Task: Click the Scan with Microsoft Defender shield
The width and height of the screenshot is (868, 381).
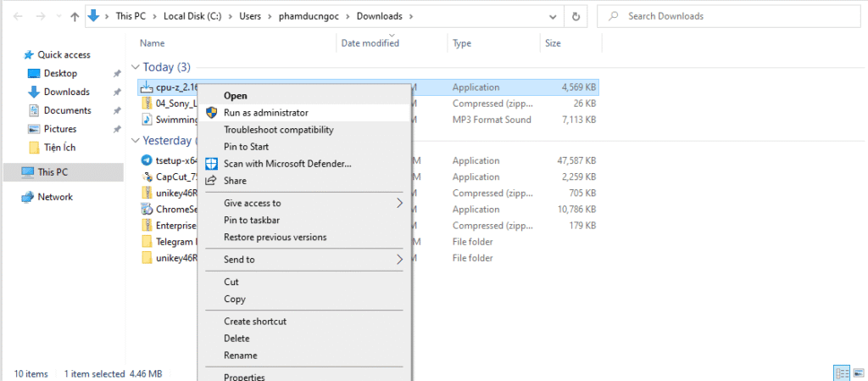Action: pos(211,164)
